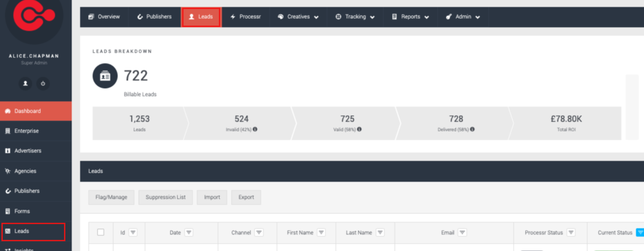The height and width of the screenshot is (251, 644).
Task: Click the Enterprise building icon in sidebar
Action: [x=8, y=131]
